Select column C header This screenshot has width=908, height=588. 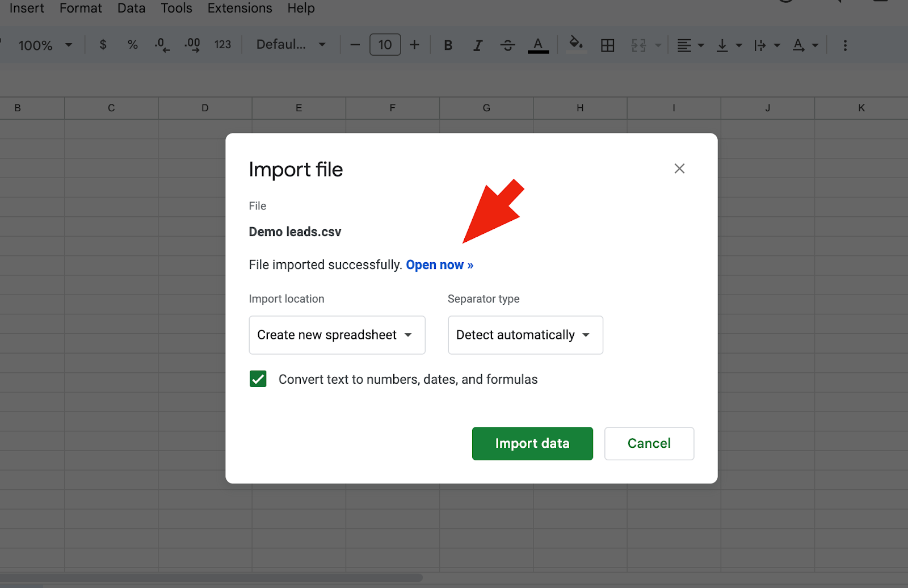pos(111,108)
